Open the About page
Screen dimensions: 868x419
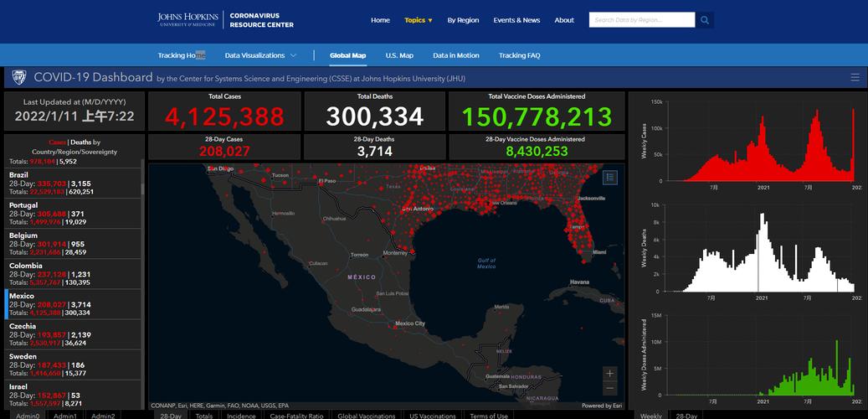pos(564,20)
